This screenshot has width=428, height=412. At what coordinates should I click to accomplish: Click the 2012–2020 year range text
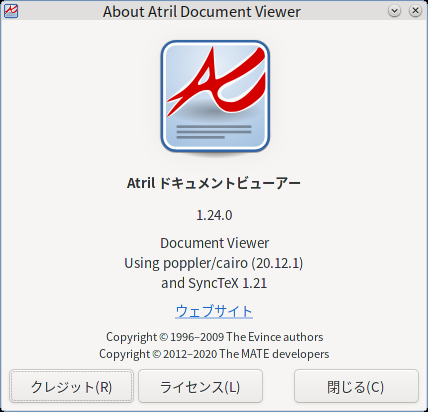[190, 354]
